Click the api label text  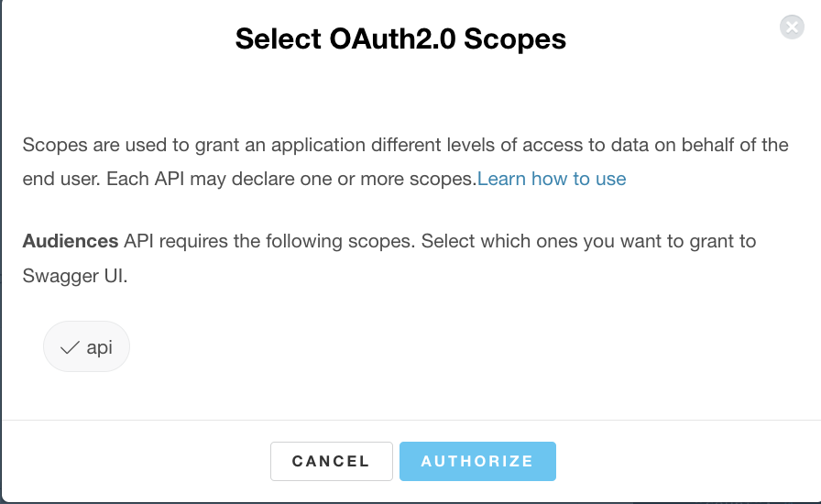point(100,348)
